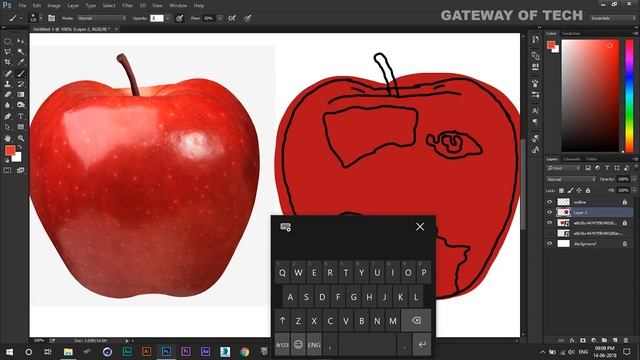The image size is (640, 360).
Task: Select the Eraser tool
Action: 8,94
